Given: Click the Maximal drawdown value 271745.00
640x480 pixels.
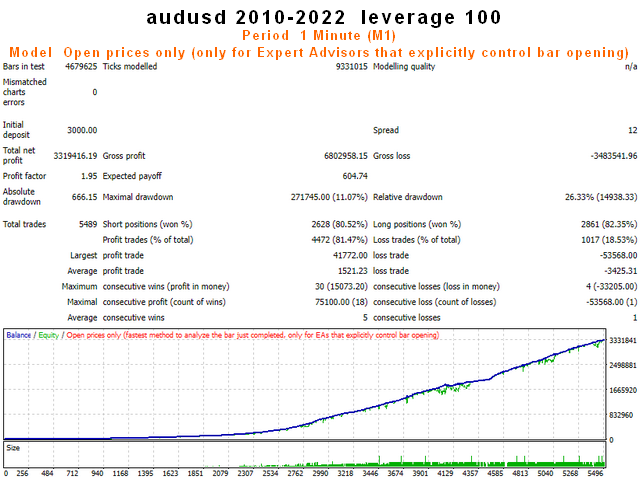Looking at the screenshot, I should 310,197.
